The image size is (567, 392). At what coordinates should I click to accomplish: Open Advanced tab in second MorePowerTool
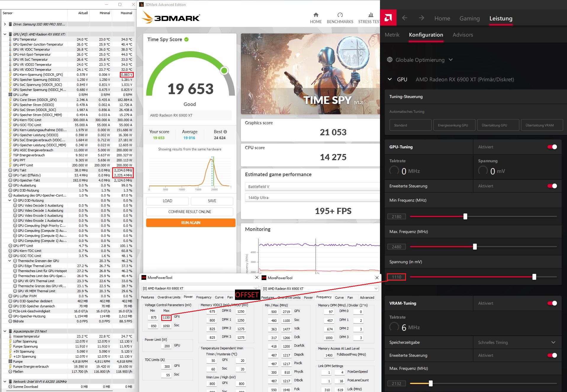(367, 298)
